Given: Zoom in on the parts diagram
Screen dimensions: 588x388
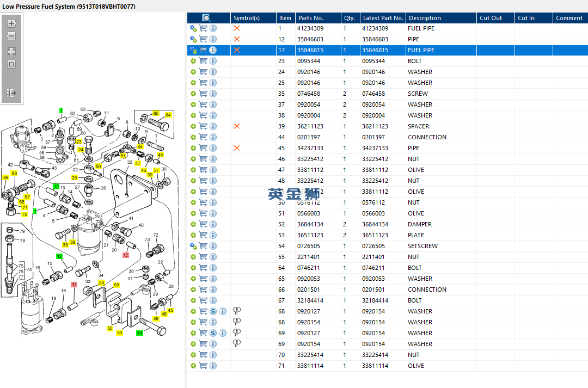Looking at the screenshot, I should pos(11,23).
